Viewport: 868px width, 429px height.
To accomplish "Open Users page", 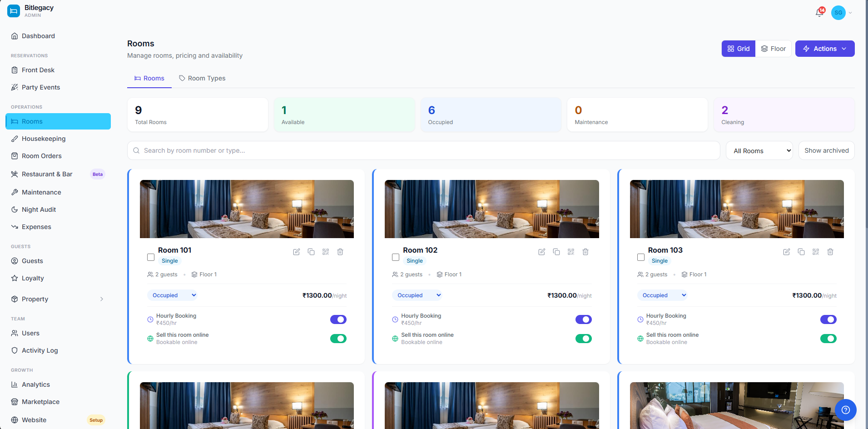I will tap(58, 333).
